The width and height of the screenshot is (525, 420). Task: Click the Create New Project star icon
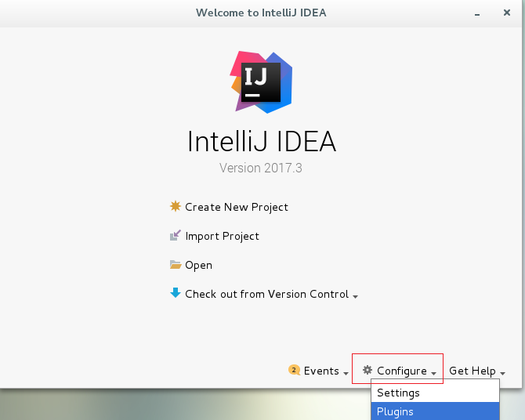175,206
